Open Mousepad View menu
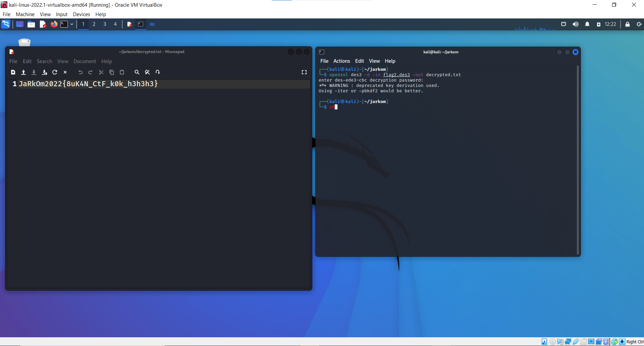644x346 pixels. click(63, 61)
